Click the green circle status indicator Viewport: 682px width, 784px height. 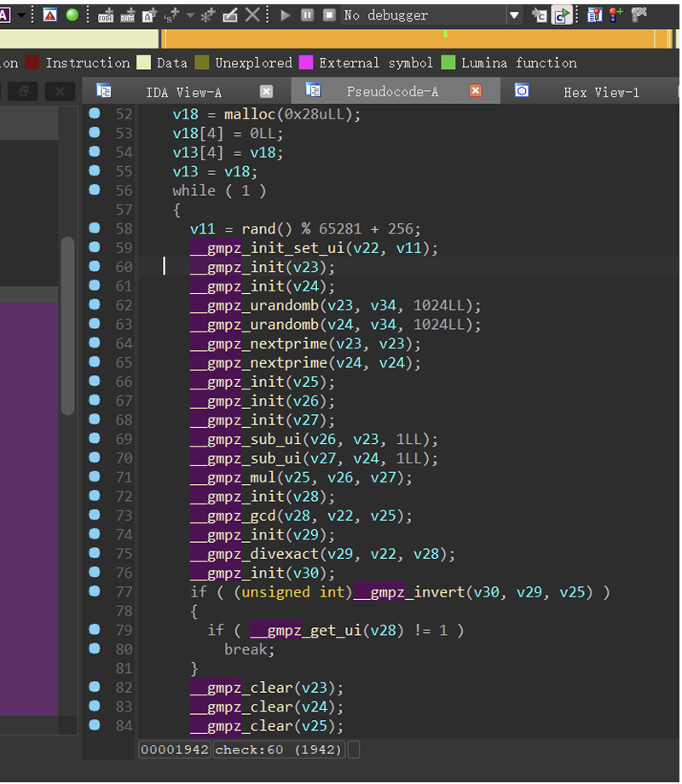(72, 15)
